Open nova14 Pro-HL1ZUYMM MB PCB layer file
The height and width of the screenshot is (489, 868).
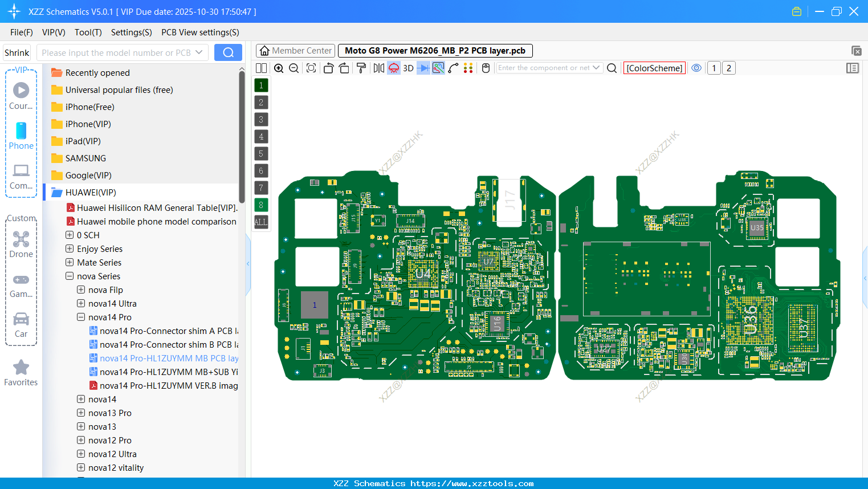[164, 358]
